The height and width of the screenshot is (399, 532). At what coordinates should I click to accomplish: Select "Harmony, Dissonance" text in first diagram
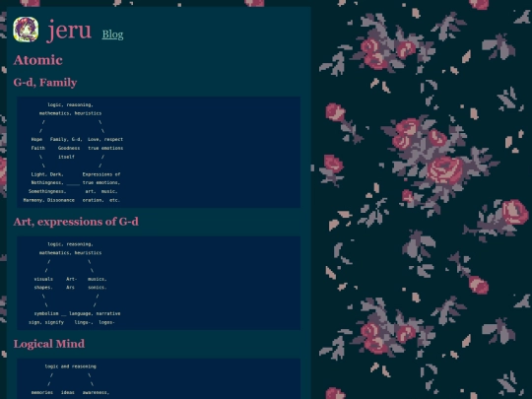48,200
